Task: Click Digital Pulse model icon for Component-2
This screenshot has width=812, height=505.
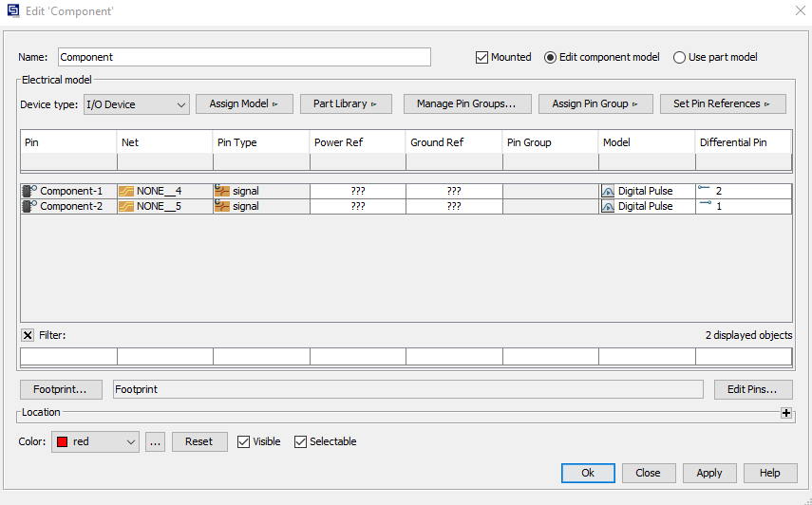Action: tap(608, 206)
